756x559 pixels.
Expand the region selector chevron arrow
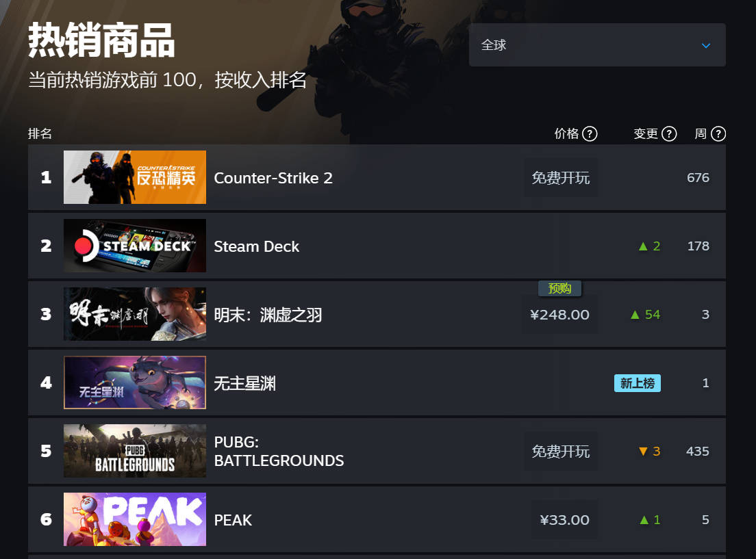click(706, 46)
